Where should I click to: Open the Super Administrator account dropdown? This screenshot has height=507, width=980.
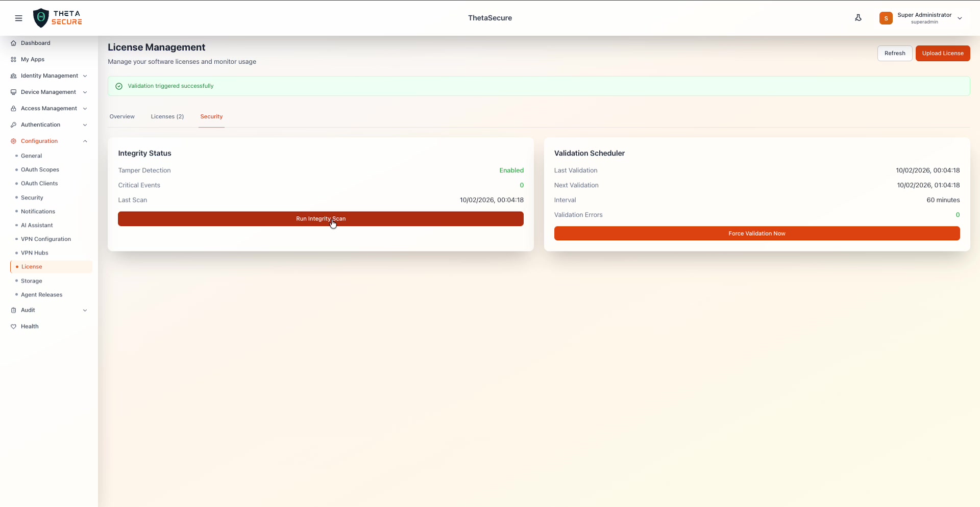960,18
